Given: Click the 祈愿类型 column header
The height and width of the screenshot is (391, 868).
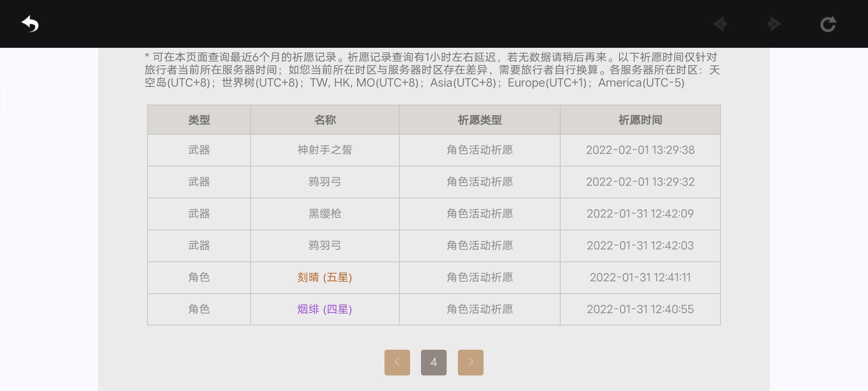Looking at the screenshot, I should (x=480, y=120).
